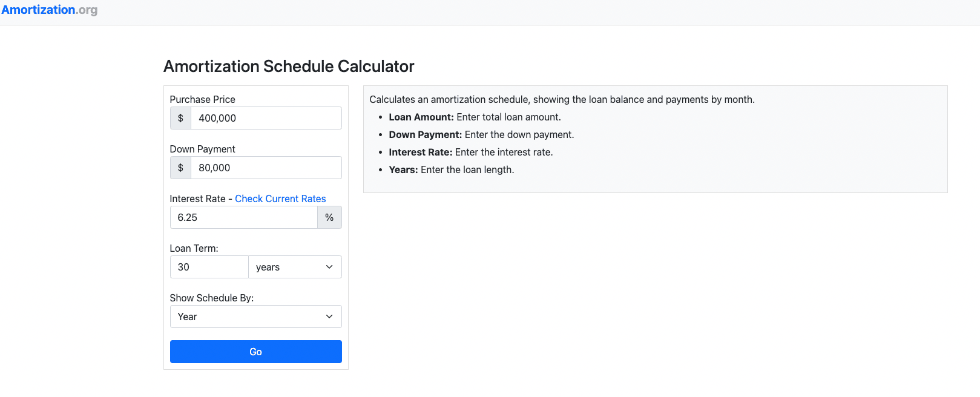Click the chevron arrow of the Year selector
The image size is (980, 397).
pyautogui.click(x=329, y=317)
